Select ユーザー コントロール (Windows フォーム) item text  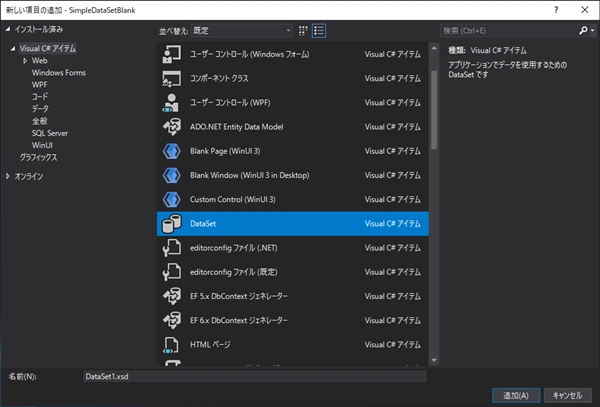point(250,54)
